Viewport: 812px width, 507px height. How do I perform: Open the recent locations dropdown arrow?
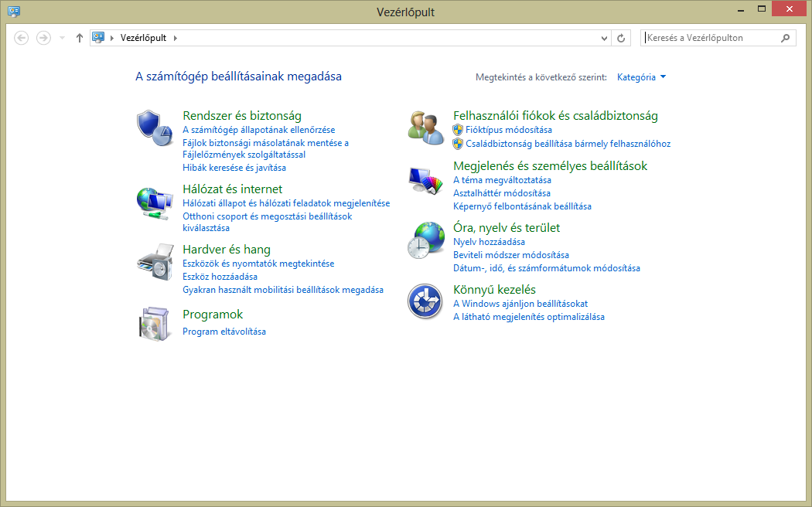[62, 38]
